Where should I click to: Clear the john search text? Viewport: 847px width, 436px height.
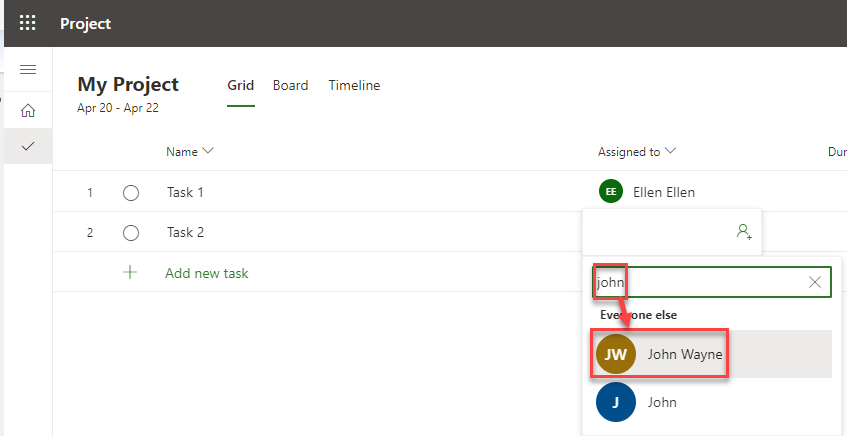[x=815, y=282]
